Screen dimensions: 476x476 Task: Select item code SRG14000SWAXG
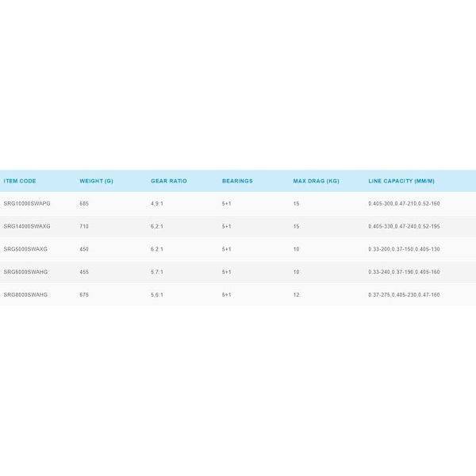coord(27,226)
